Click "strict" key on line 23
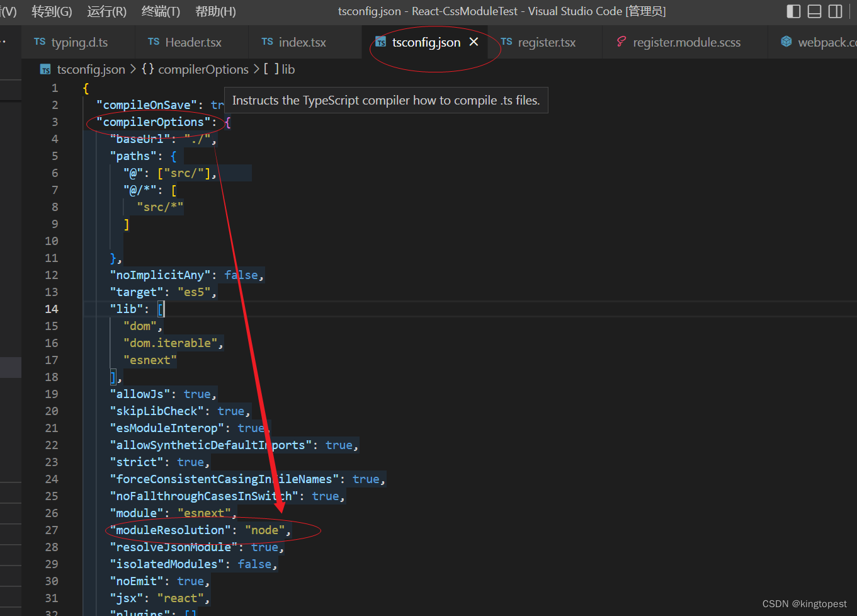Screen dimensions: 857x616 tap(137, 462)
